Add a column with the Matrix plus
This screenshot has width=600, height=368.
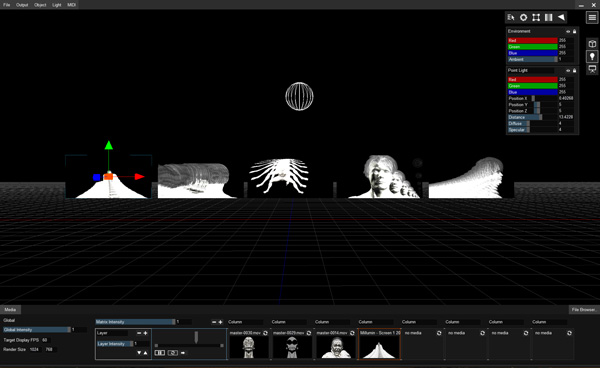[x=220, y=322]
